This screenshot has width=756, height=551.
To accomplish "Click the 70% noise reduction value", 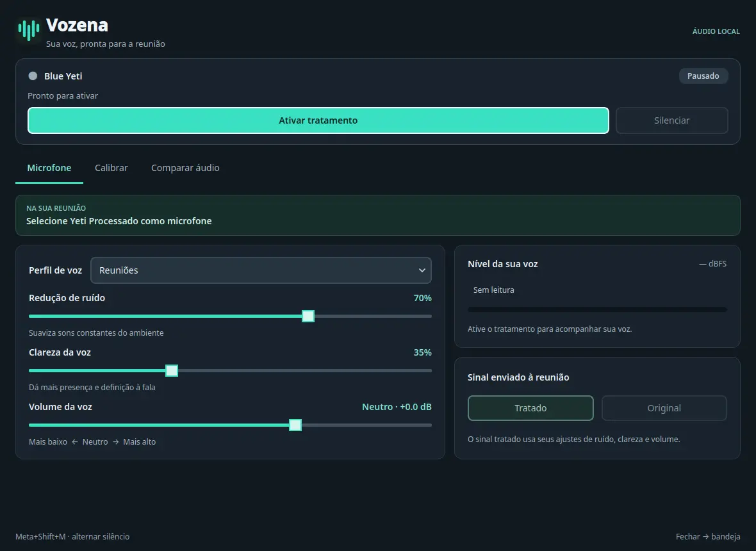I will pyautogui.click(x=422, y=298).
